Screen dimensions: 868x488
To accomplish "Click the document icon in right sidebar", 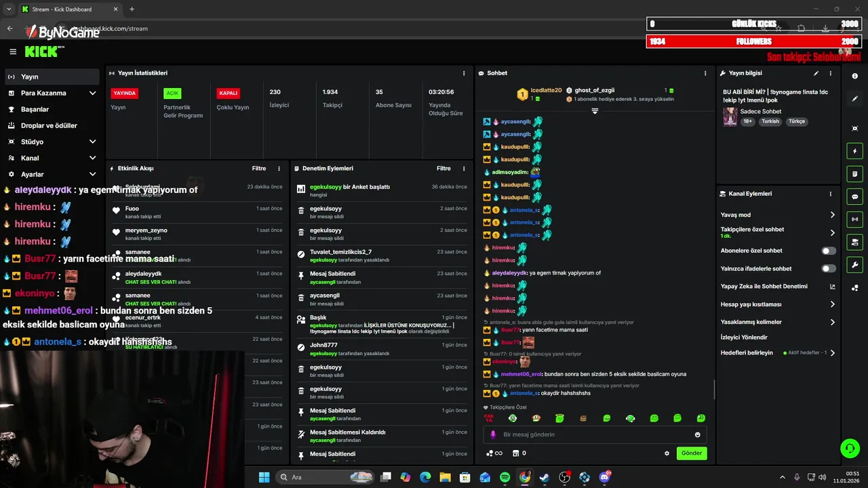I will pos(855,174).
